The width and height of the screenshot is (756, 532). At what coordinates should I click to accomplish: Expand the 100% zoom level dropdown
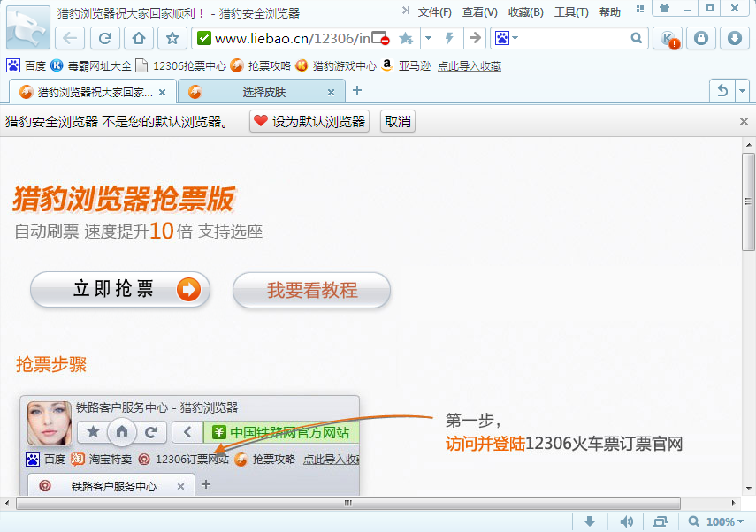[x=719, y=521]
